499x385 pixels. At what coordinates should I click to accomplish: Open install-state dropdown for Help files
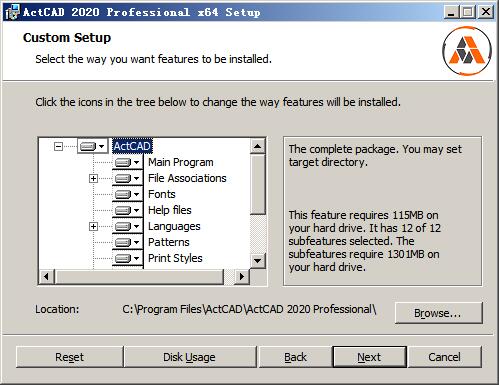pyautogui.click(x=127, y=210)
